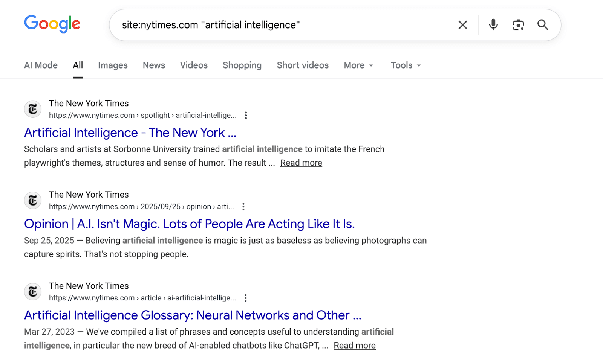Switch to the Images tab

[x=112, y=65]
